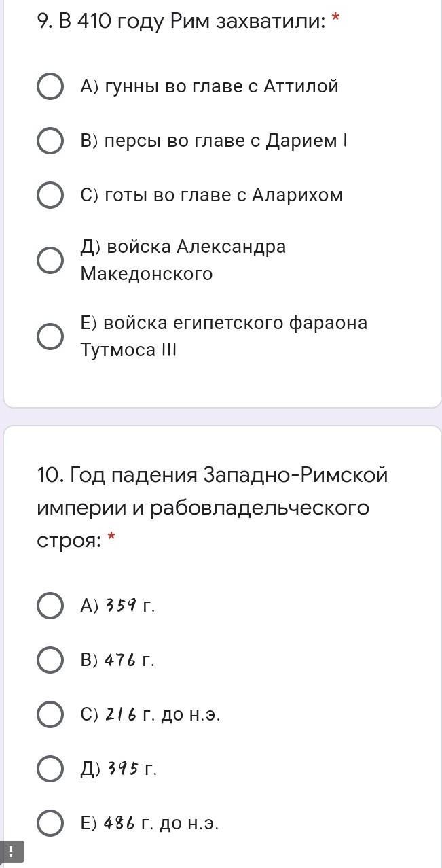Open the report problem exclamation icon
Image resolution: width=442 pixels, height=868 pixels.
12,852
